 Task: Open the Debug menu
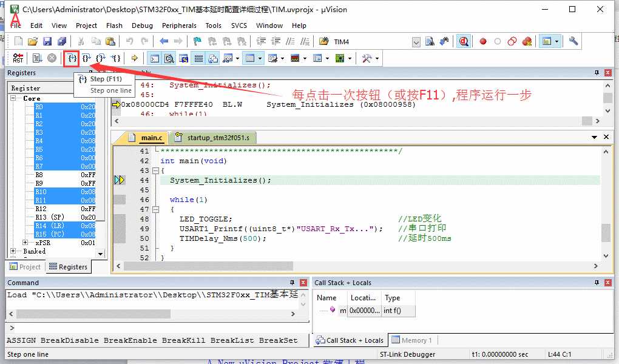[x=142, y=25]
